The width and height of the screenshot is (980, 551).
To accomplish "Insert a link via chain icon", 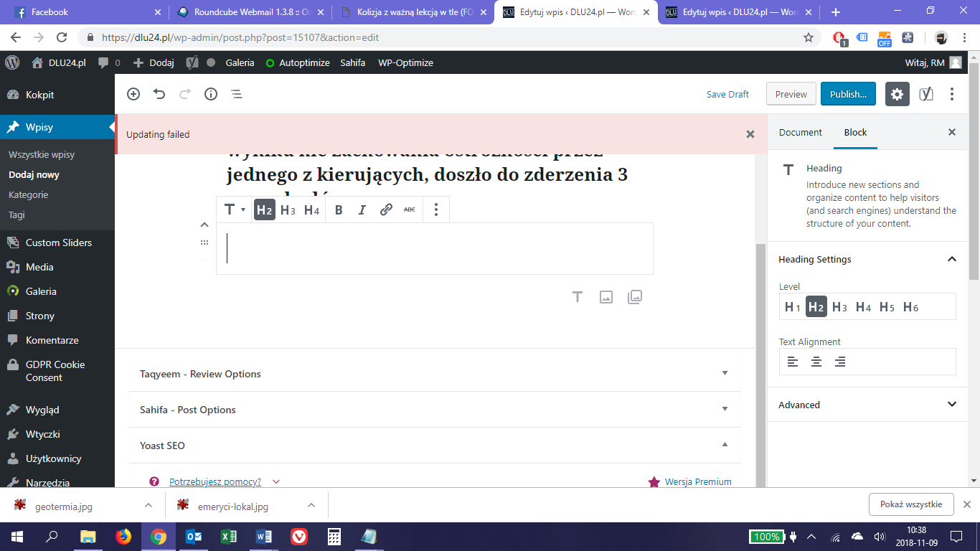I will 386,209.
